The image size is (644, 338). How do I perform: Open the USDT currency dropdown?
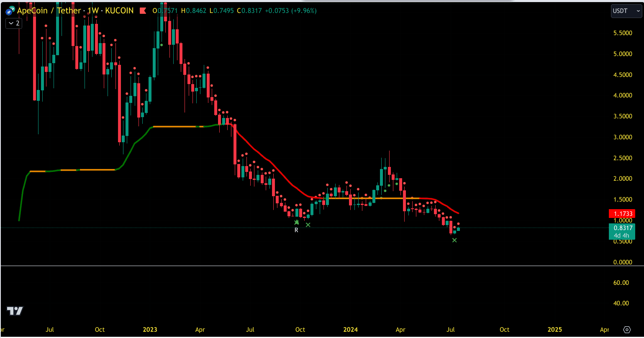click(x=626, y=11)
